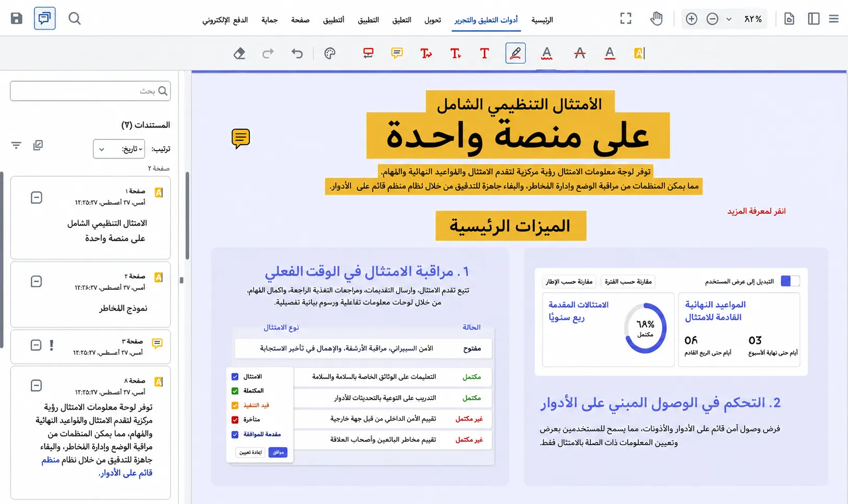Open the التعليق tab
Viewport: 848px width, 504px height.
(402, 20)
